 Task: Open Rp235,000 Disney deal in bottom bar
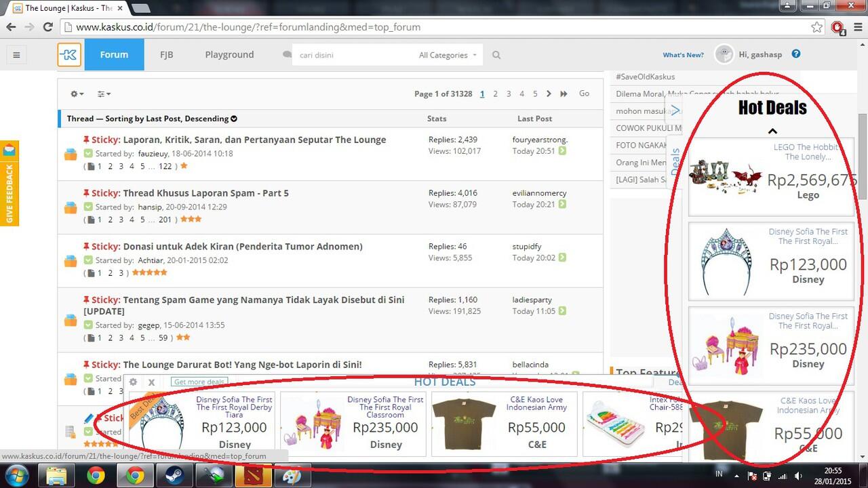tap(353, 424)
